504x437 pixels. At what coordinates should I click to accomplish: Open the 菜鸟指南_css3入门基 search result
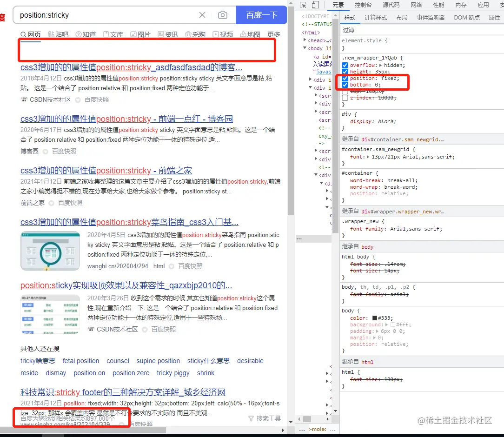click(x=129, y=222)
